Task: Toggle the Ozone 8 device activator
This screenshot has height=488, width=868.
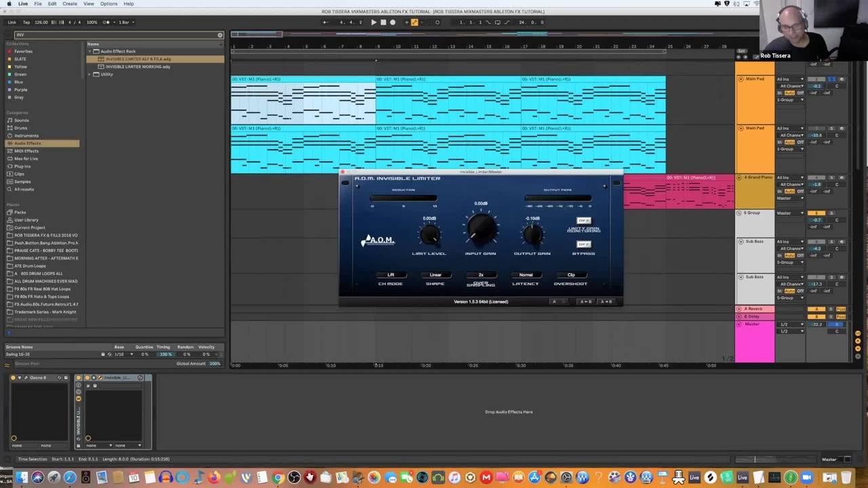Action: 13,378
